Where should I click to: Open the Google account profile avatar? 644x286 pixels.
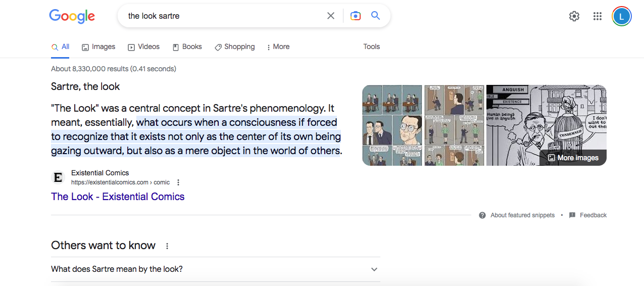pyautogui.click(x=621, y=16)
